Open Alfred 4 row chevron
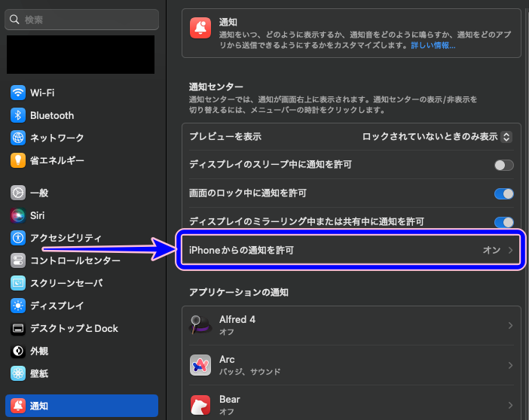Image resolution: width=529 pixels, height=420 pixels. [x=510, y=325]
